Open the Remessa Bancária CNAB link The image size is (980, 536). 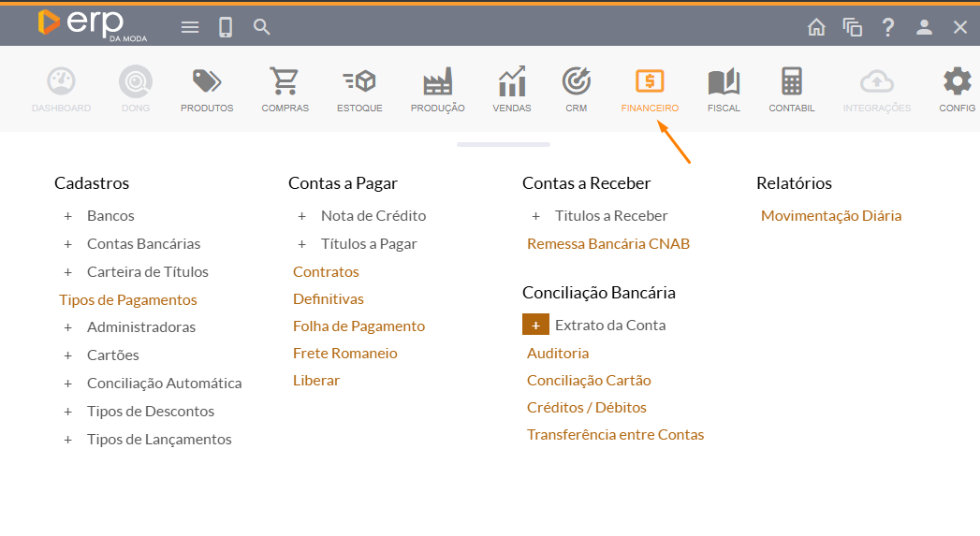(x=607, y=244)
